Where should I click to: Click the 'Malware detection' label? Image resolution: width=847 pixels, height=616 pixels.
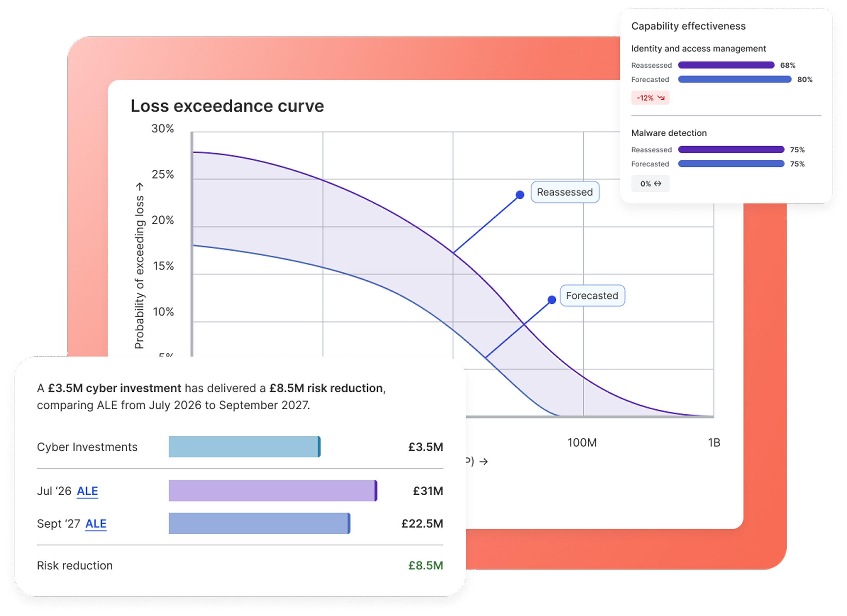pos(669,133)
